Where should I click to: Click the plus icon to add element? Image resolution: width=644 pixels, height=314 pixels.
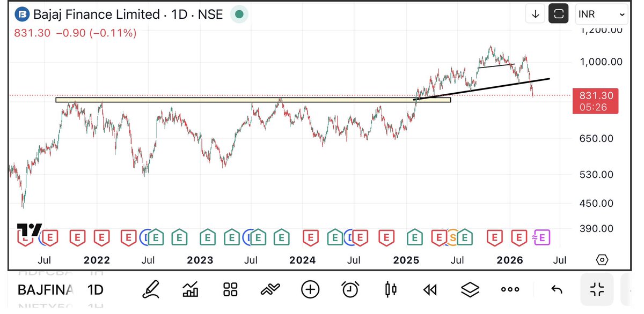[310, 289]
